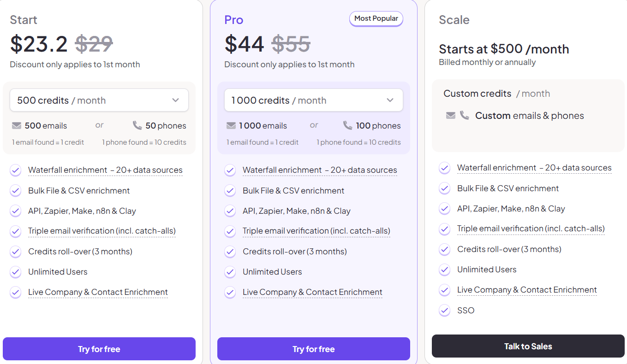Screen dimensions: 627x364
Task: Select the envelope icon under Pro plan
Action: click(x=231, y=125)
